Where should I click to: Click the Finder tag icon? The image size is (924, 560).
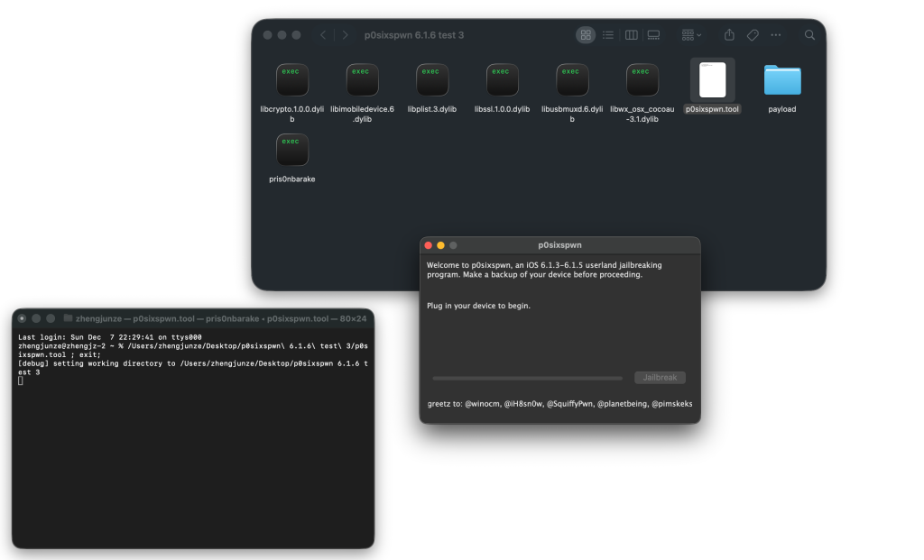(x=753, y=35)
